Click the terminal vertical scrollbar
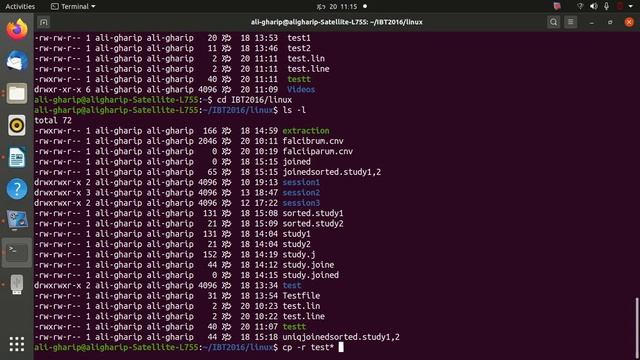The image size is (640, 360). (637, 327)
